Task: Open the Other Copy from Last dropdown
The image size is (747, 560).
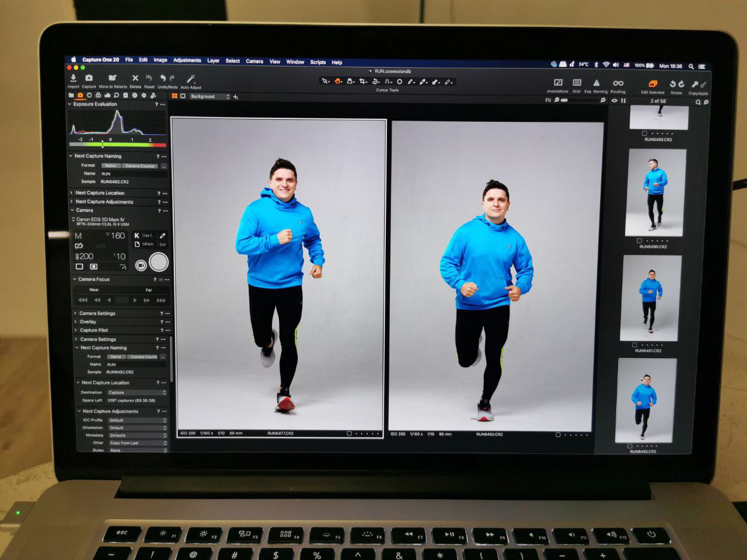Action: (138, 443)
